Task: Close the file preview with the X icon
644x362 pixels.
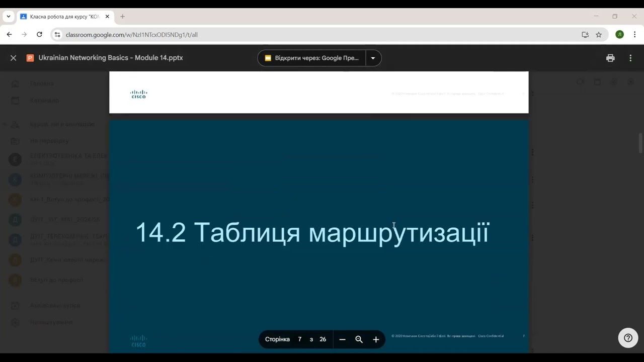Action: (14, 58)
